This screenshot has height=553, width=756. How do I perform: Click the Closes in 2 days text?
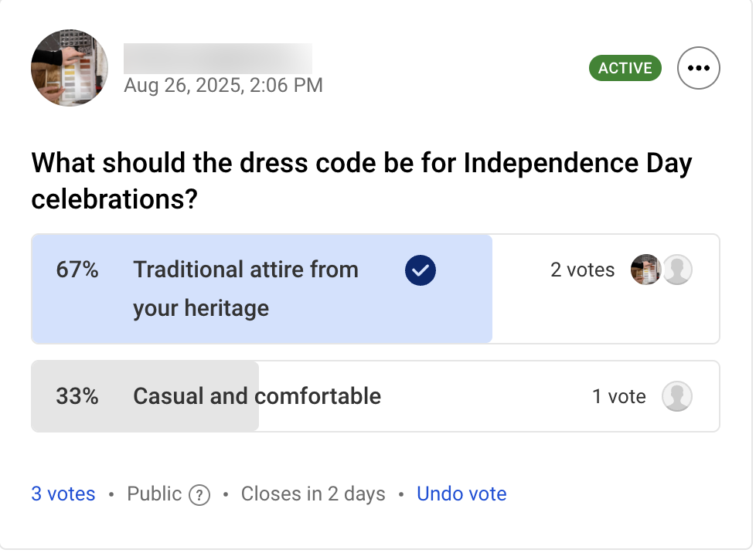click(313, 494)
